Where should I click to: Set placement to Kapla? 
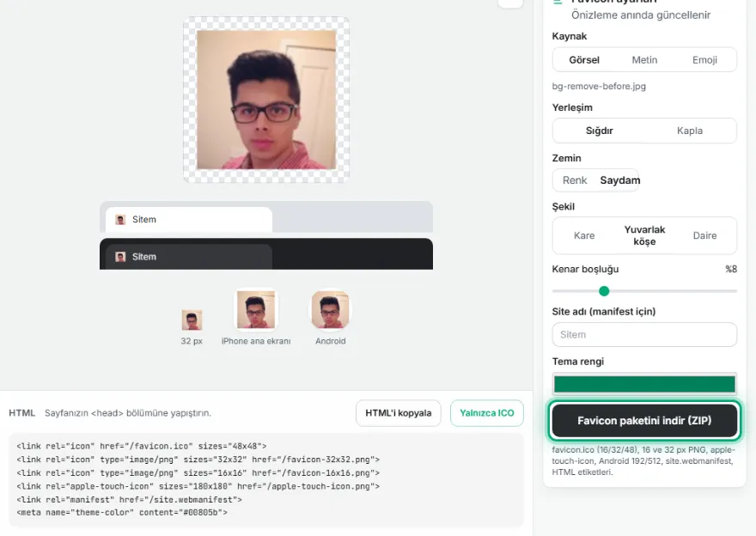pos(690,131)
